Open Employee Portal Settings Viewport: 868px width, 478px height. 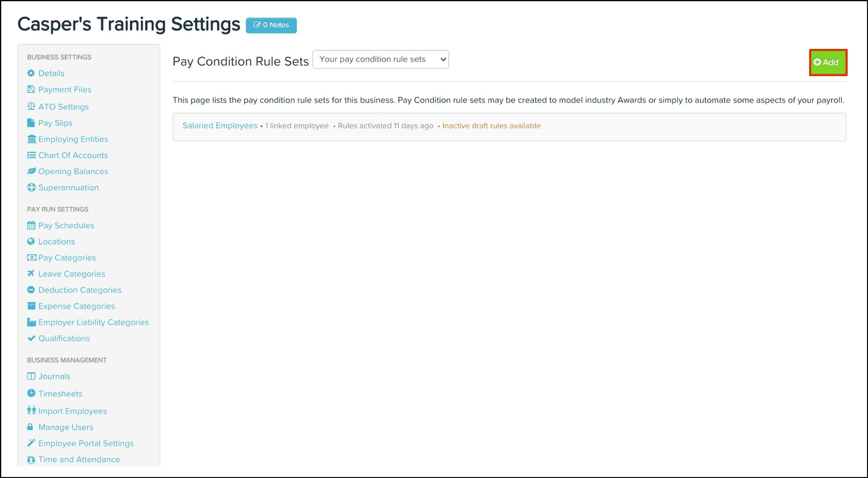point(86,443)
